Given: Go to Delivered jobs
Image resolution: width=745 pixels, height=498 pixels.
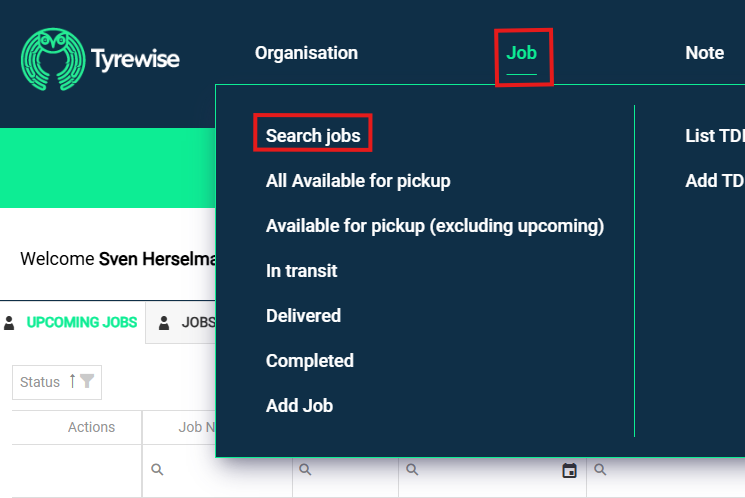Looking at the screenshot, I should coord(303,316).
